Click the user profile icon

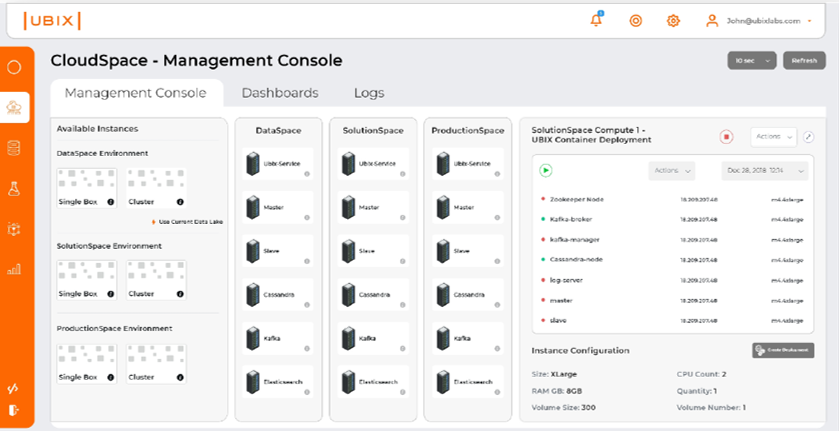(712, 21)
